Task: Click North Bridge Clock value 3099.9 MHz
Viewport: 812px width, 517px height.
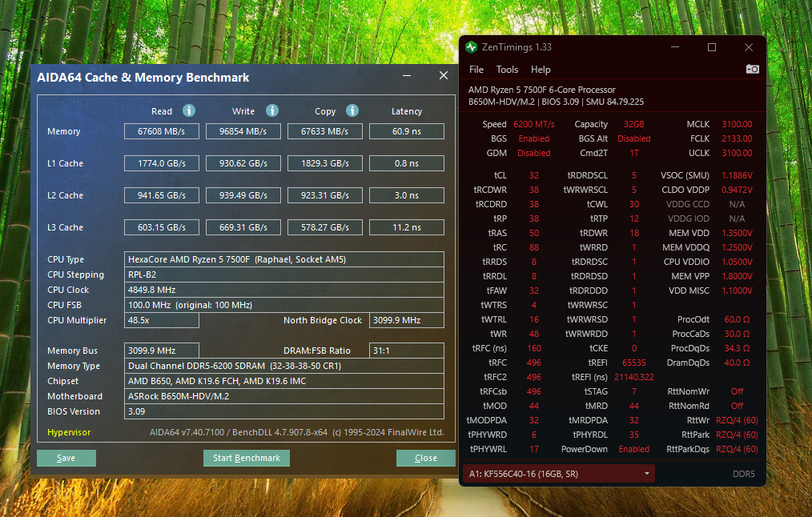Action: 407,320
